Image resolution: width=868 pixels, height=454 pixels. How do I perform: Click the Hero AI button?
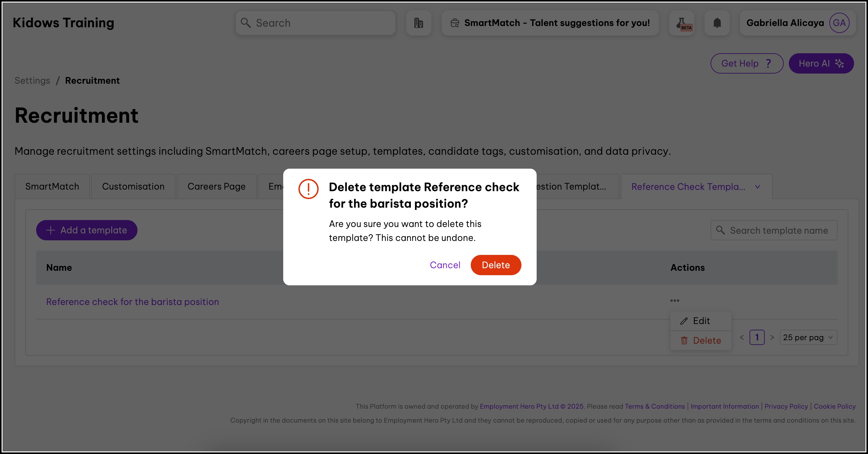click(821, 63)
